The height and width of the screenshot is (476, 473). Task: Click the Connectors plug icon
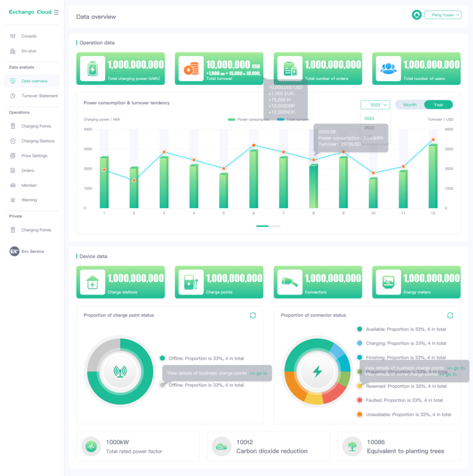click(290, 282)
